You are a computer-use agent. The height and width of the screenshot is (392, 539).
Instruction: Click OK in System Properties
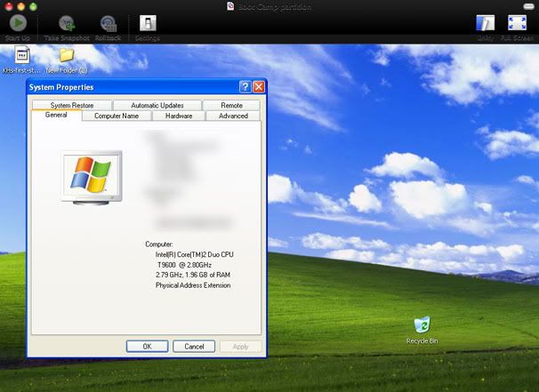147,347
